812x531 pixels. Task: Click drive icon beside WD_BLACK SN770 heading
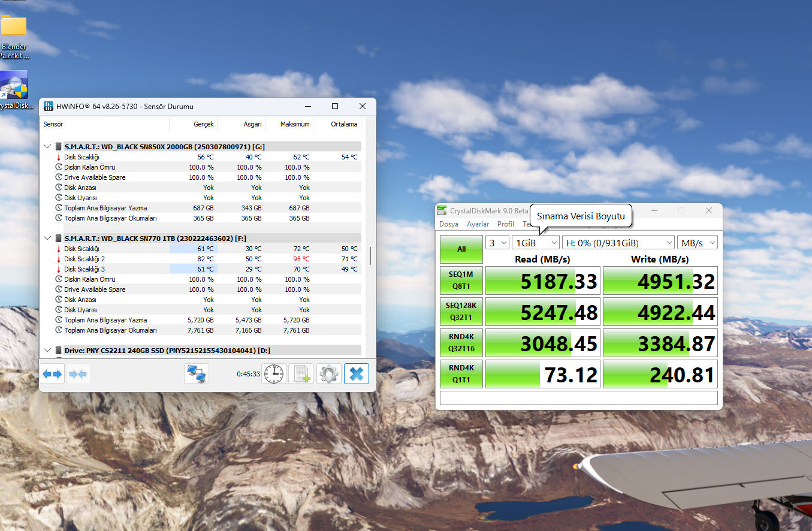(x=58, y=238)
